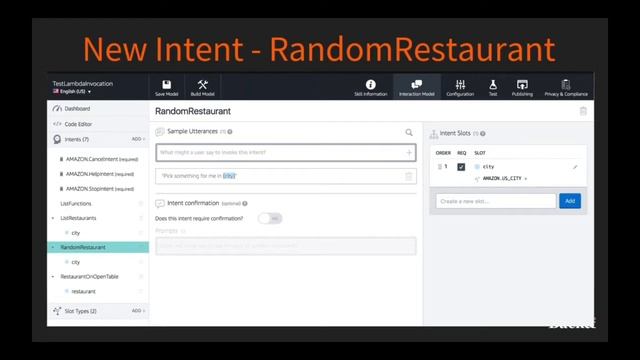Click the city slot name in Intent Slots
This screenshot has width=640, height=360.
point(488,167)
